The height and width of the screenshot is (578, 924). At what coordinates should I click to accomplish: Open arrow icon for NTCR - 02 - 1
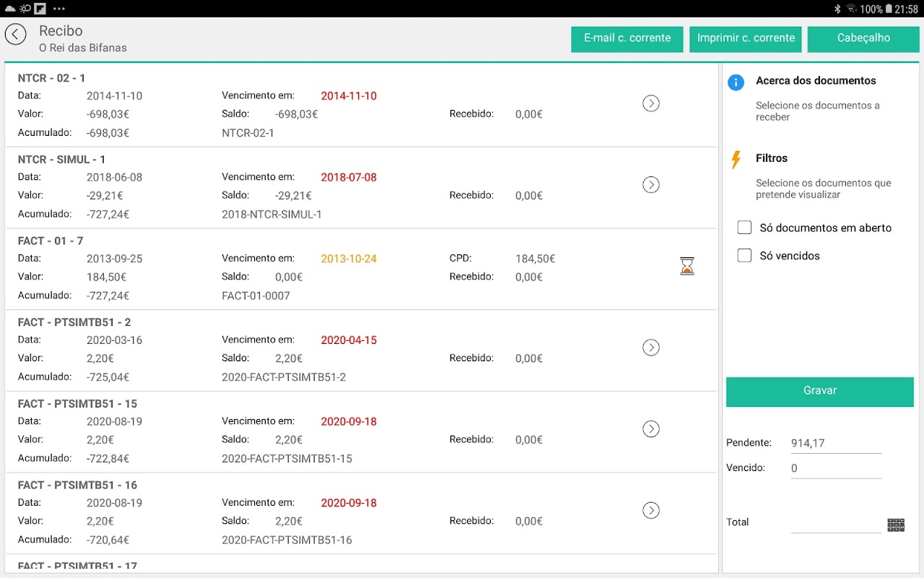[x=651, y=103]
